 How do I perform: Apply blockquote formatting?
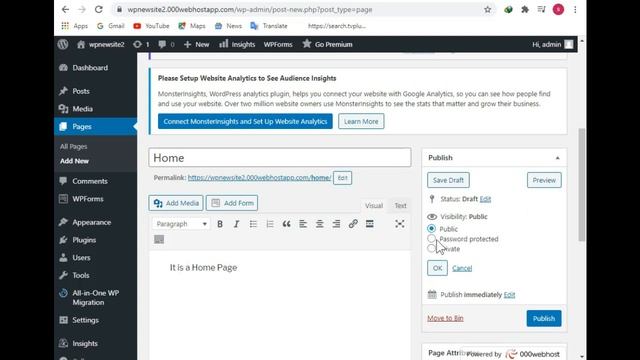[x=287, y=224]
